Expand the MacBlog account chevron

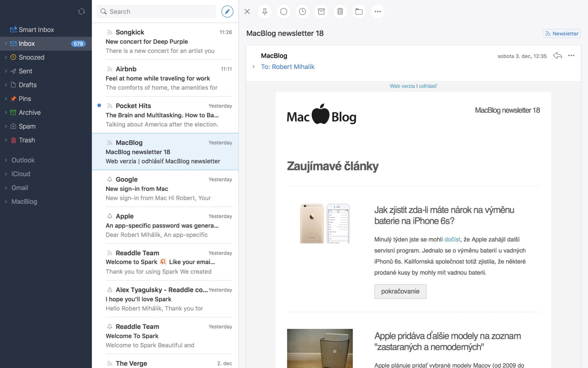point(6,202)
